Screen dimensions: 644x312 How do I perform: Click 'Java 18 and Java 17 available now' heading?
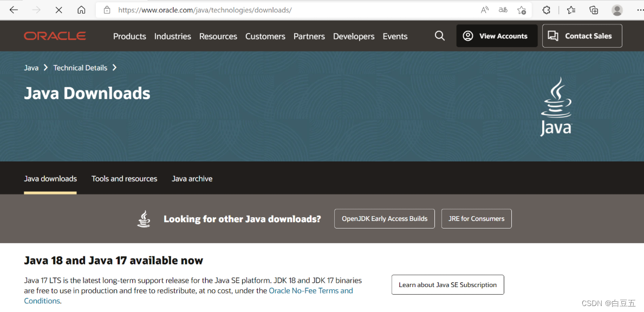click(114, 261)
